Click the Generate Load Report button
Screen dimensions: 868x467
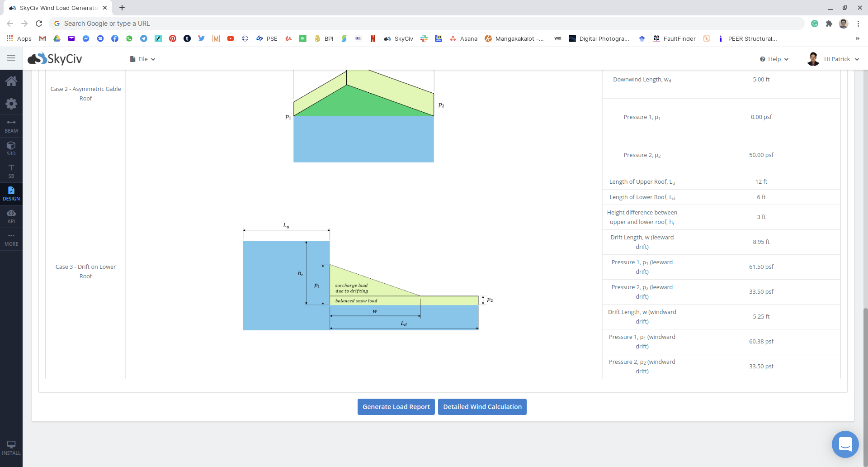pos(396,407)
